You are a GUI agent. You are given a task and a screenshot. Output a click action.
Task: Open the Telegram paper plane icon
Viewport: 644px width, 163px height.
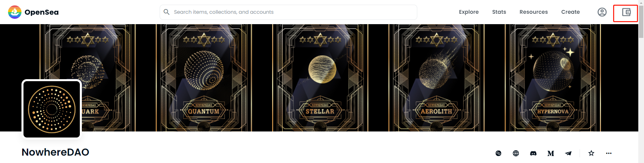coord(568,153)
